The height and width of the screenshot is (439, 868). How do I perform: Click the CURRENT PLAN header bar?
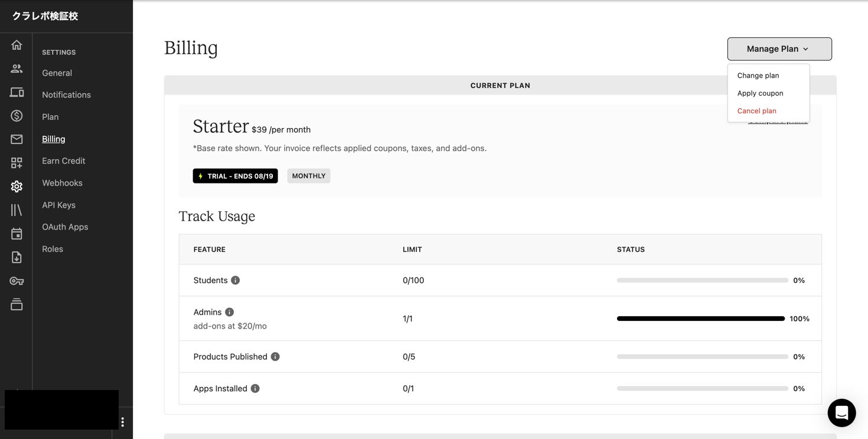pyautogui.click(x=500, y=86)
